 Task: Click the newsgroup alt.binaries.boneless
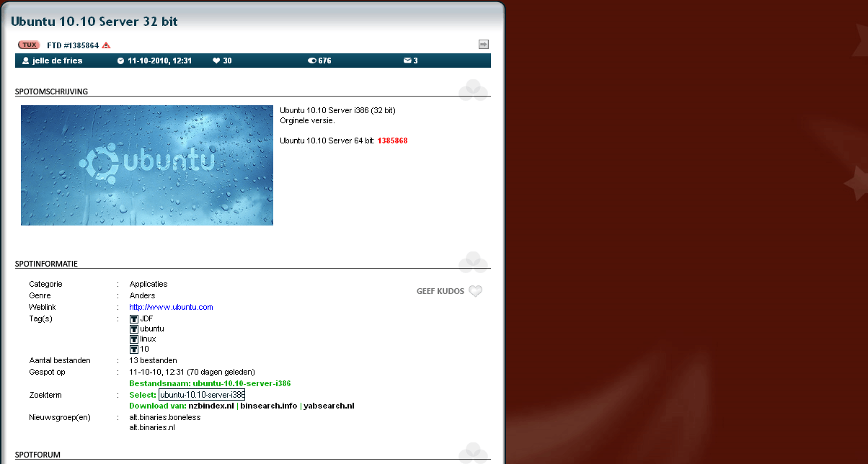click(x=165, y=417)
